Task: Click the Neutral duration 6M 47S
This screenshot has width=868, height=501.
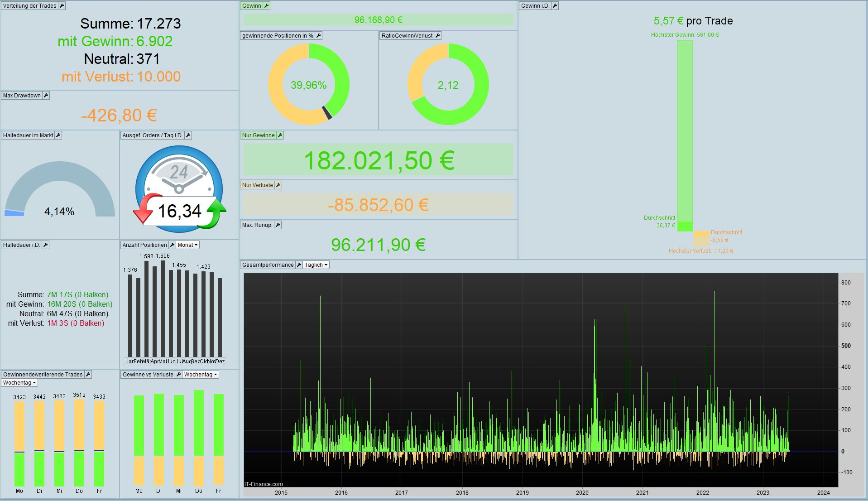Action: point(78,314)
